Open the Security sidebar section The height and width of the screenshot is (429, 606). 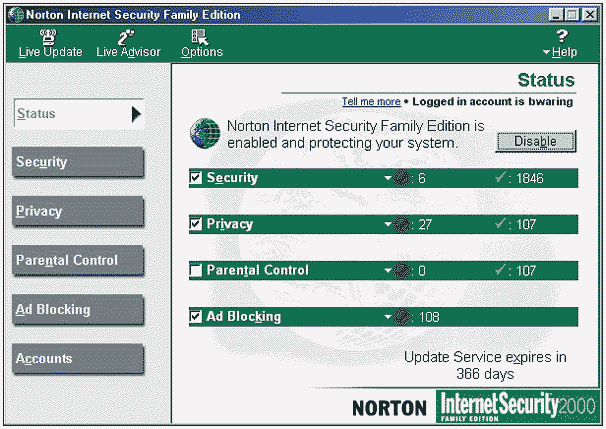tap(78, 162)
